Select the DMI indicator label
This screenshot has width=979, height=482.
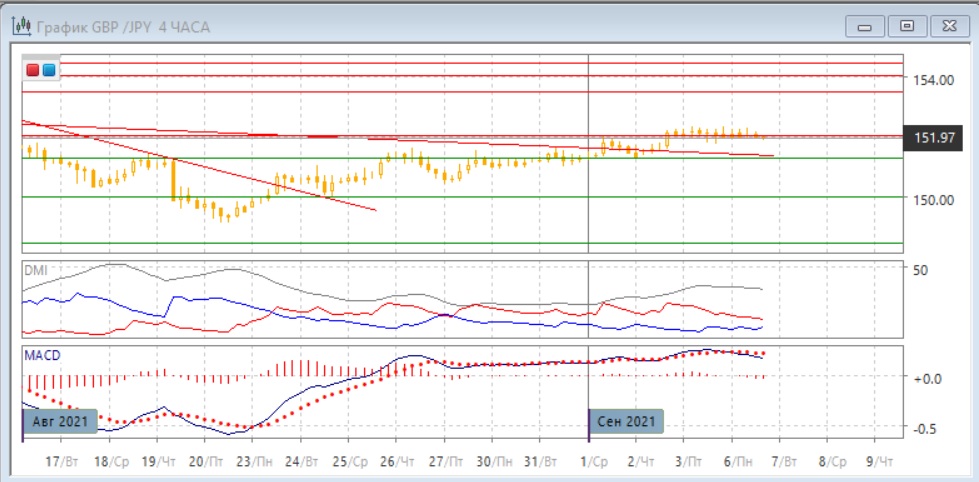coord(37,271)
